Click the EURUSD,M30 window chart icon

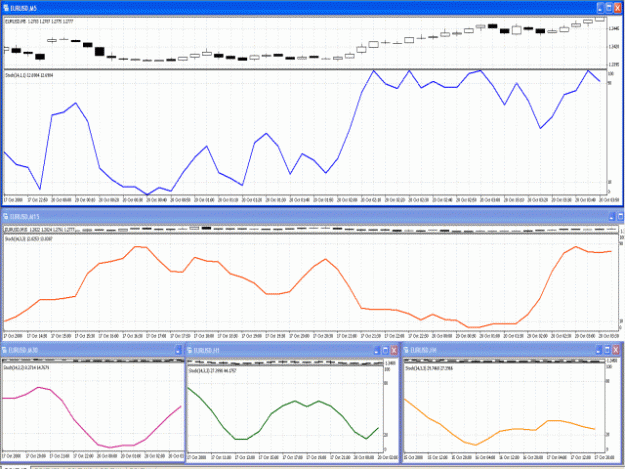5,350
